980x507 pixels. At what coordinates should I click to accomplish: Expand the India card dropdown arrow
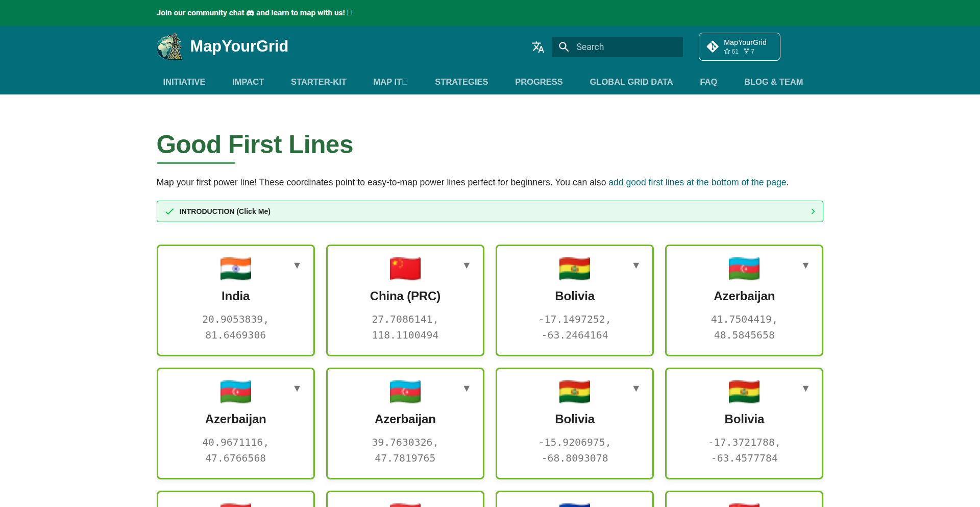(x=297, y=265)
